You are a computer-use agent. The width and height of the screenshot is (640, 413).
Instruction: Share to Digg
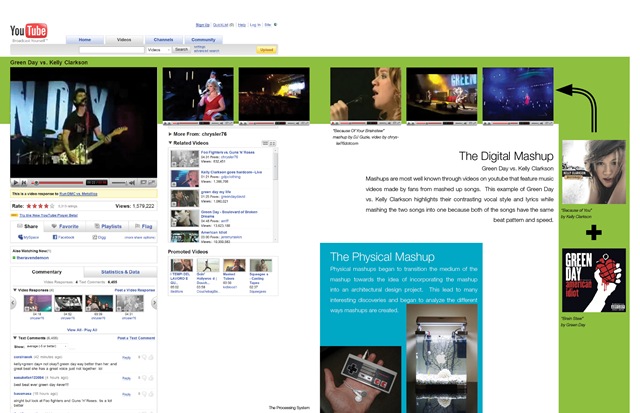(99, 237)
